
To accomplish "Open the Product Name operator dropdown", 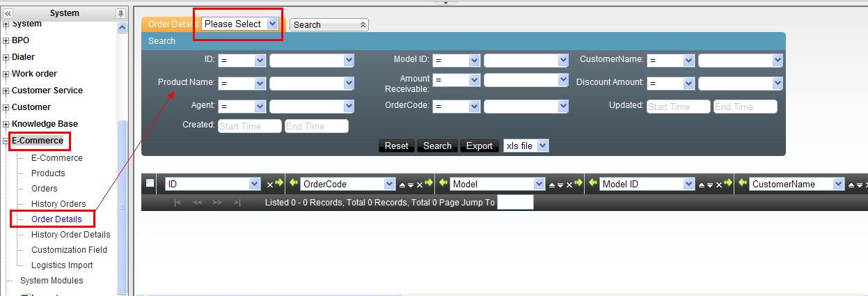I will tap(242, 84).
